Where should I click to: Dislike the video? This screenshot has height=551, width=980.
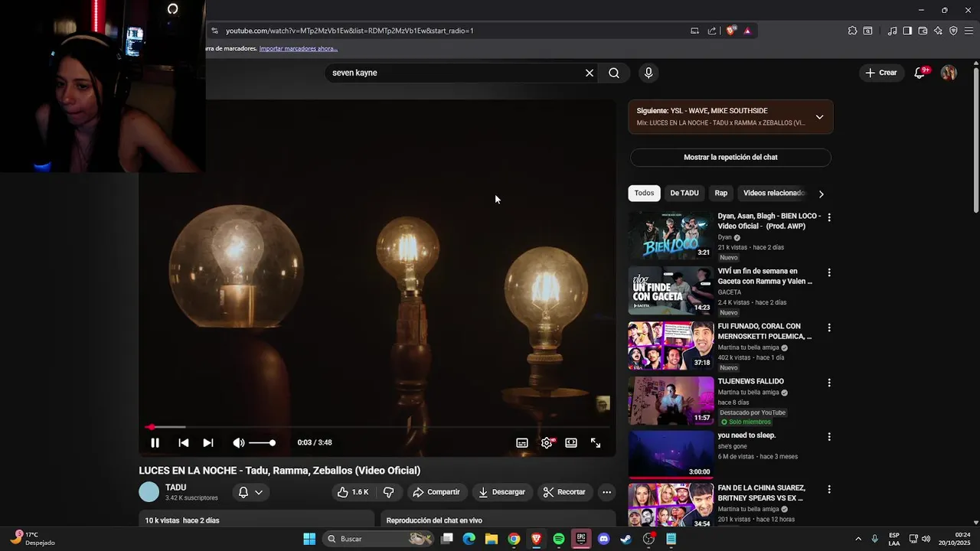[x=388, y=492]
